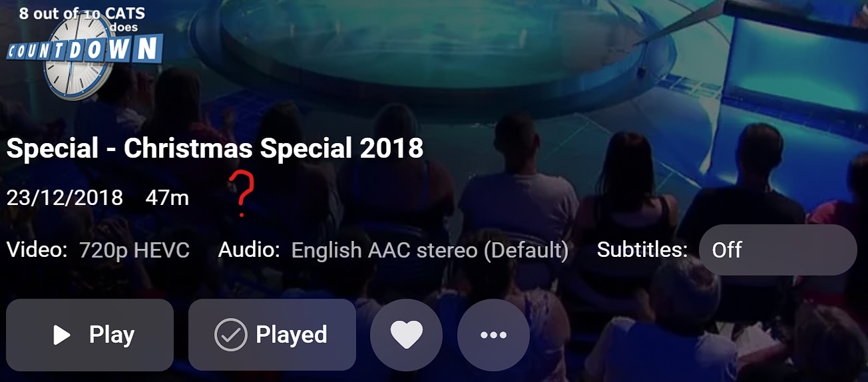Click the Subtitles: label
The height and width of the screenshot is (382, 868).
point(642,250)
